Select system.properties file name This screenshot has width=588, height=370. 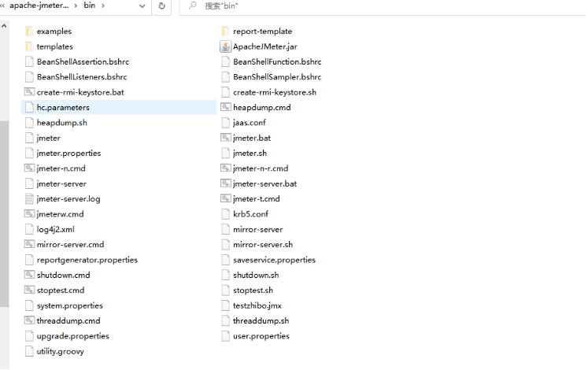coord(70,305)
